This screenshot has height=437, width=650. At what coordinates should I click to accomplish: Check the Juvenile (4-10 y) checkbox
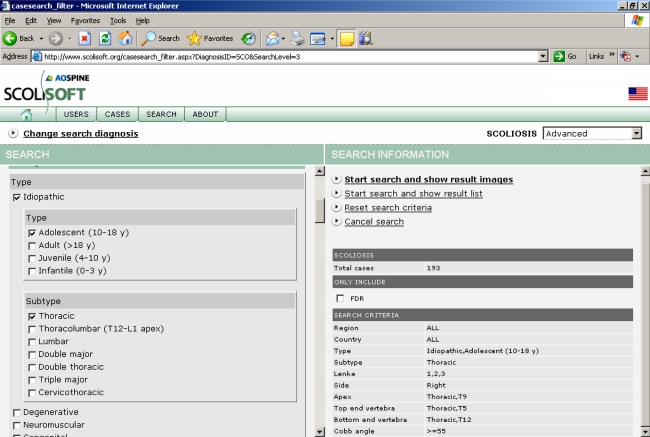click(x=32, y=259)
